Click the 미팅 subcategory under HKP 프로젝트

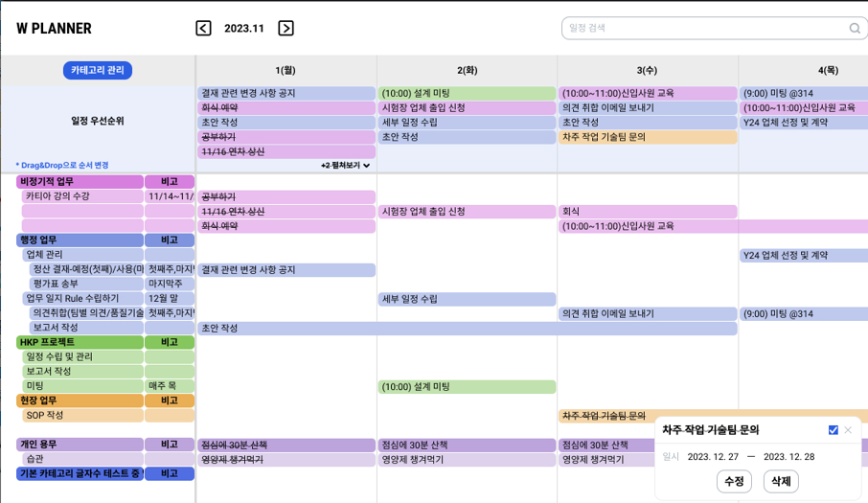(82, 386)
